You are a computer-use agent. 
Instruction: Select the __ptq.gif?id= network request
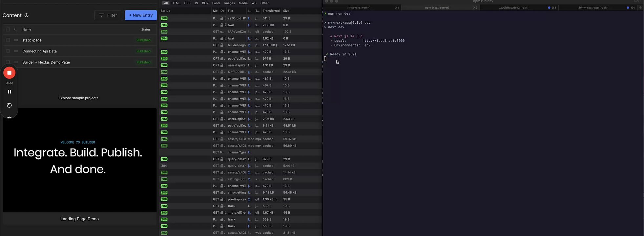240,213
